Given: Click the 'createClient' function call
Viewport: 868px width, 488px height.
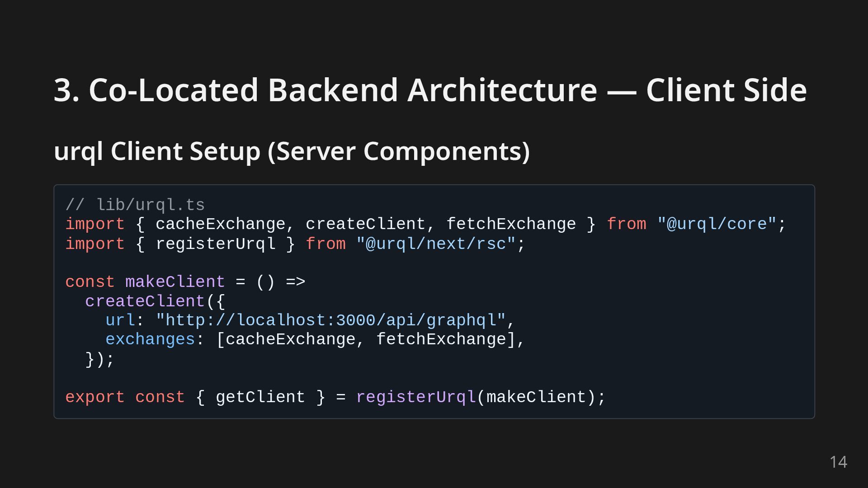Looking at the screenshot, I should pyautogui.click(x=145, y=301).
